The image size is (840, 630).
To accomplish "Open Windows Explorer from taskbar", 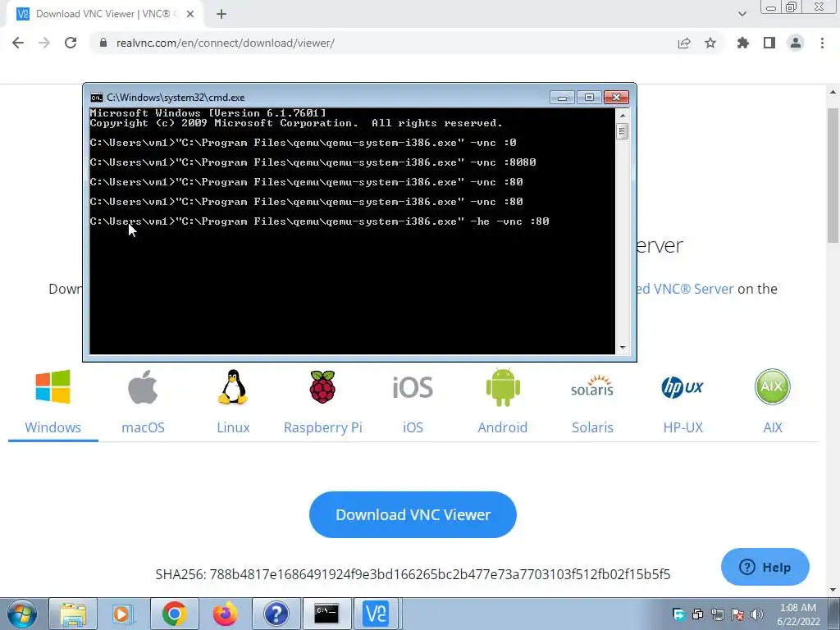I will tap(73, 614).
